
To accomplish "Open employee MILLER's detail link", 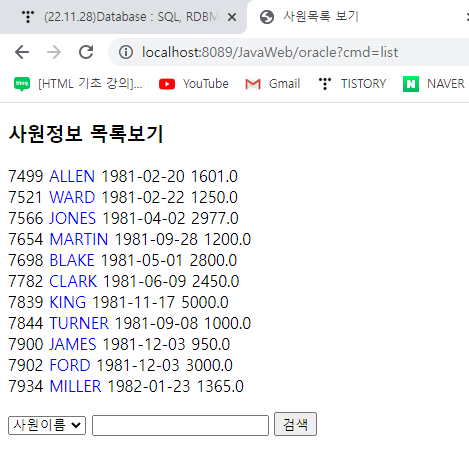I will 75,386.
